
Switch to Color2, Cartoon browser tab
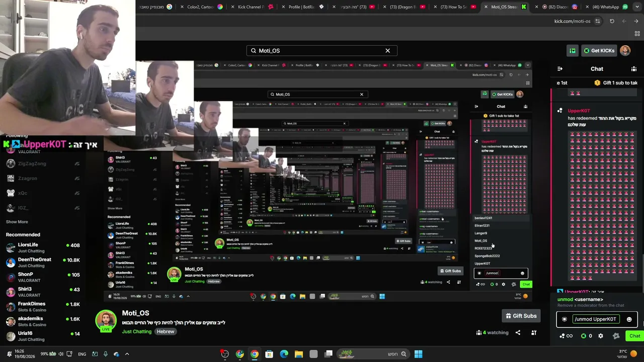(201, 7)
